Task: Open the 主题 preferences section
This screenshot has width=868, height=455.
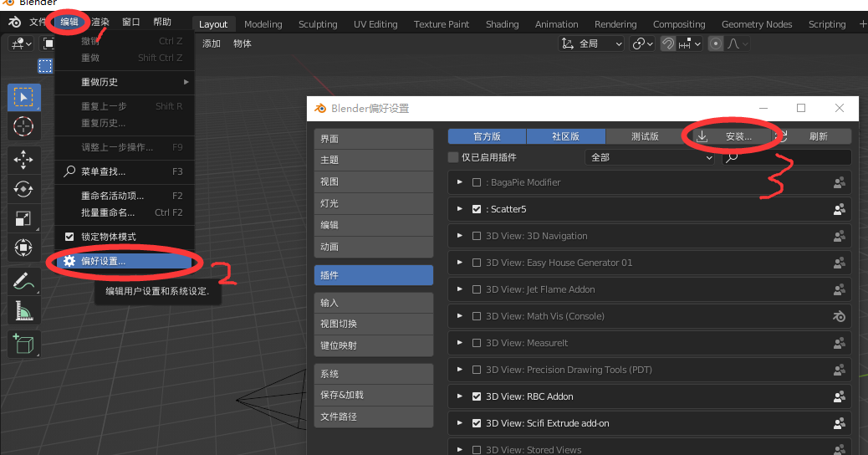Action: click(x=374, y=160)
